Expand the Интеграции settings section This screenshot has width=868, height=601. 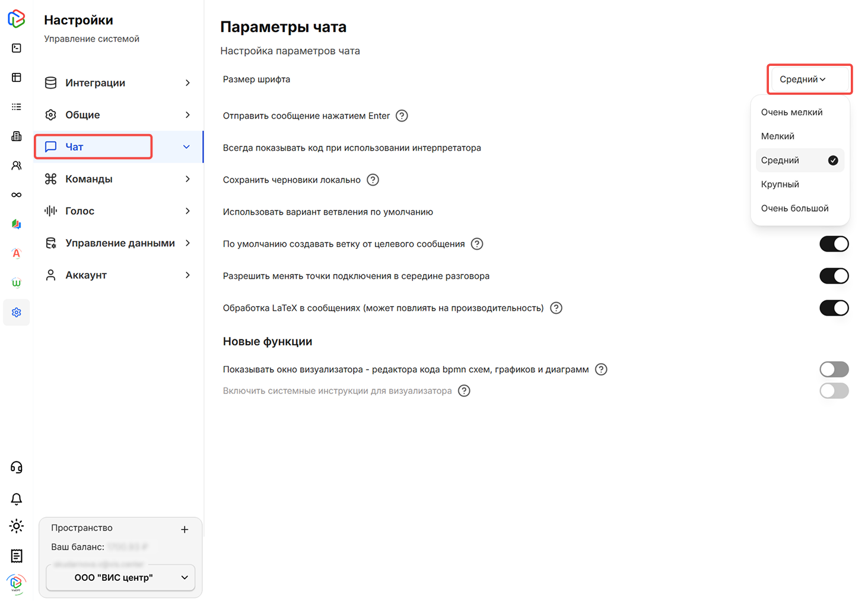point(118,83)
